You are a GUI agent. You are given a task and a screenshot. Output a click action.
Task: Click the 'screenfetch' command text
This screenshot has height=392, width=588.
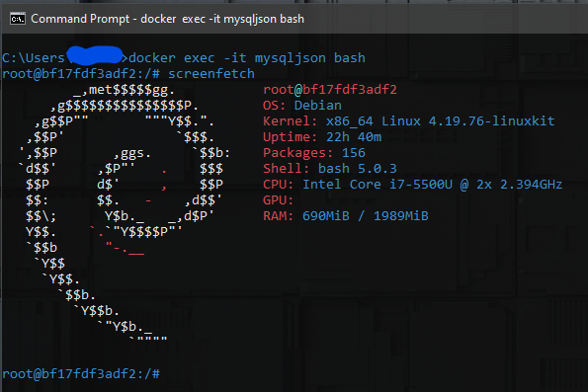[x=211, y=74]
